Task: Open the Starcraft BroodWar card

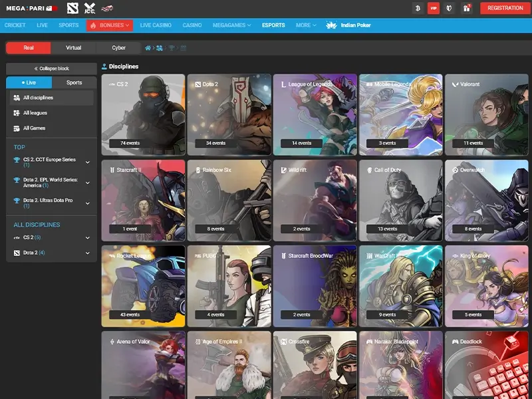Action: [x=315, y=287]
